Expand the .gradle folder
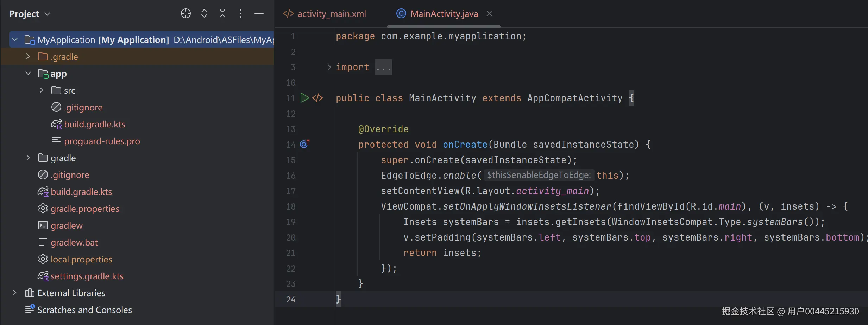Image resolution: width=868 pixels, height=325 pixels. click(x=28, y=56)
